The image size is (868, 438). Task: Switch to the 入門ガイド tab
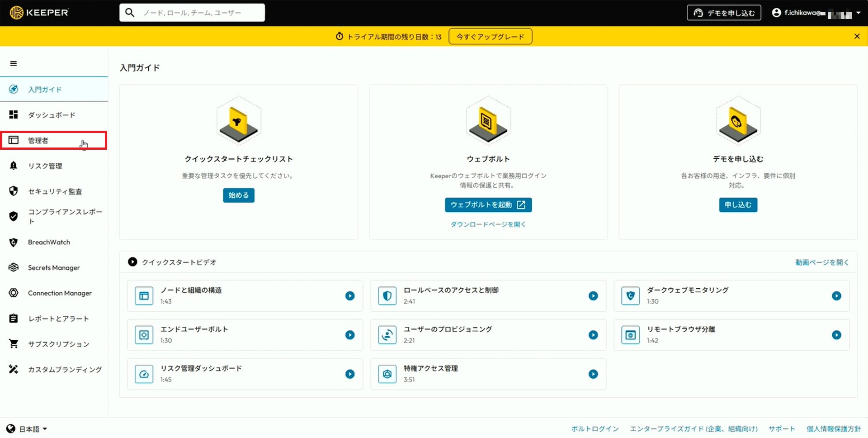(x=45, y=89)
